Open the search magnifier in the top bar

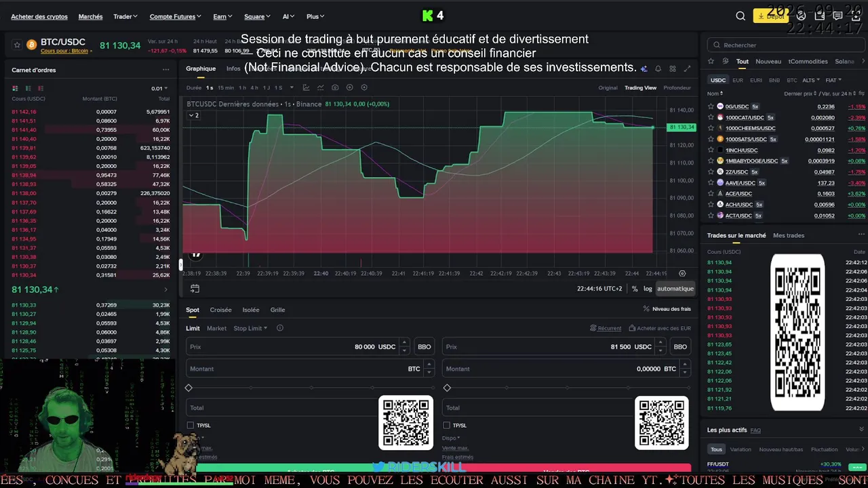[x=741, y=16]
